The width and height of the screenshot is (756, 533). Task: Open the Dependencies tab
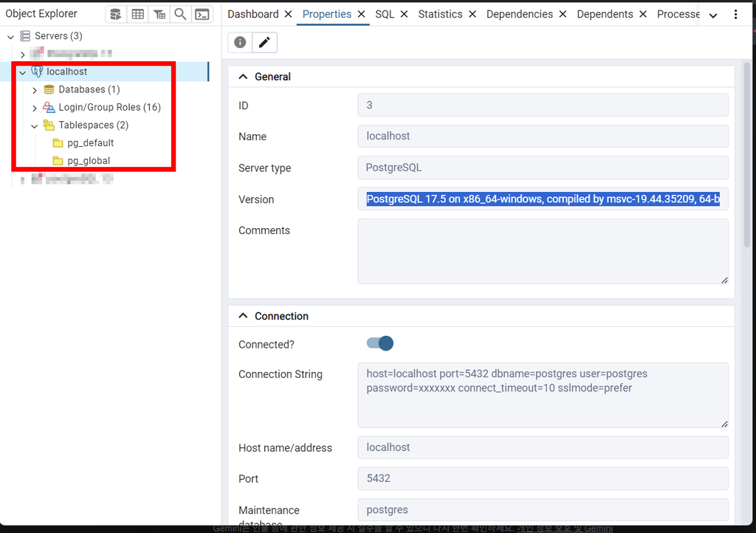tap(520, 15)
